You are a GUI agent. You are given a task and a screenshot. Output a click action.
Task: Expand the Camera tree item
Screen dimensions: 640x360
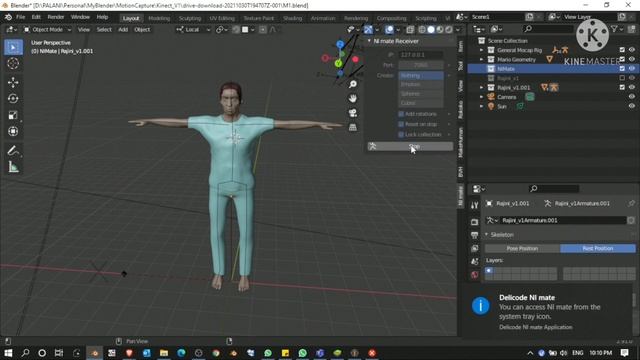tap(481, 97)
